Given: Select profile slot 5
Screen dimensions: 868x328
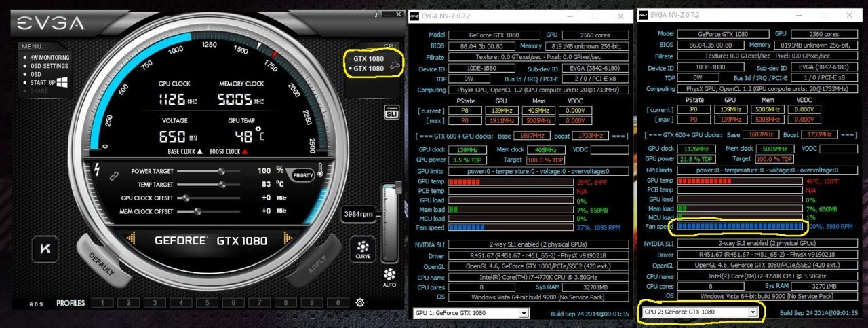Looking at the screenshot, I should pos(206,303).
